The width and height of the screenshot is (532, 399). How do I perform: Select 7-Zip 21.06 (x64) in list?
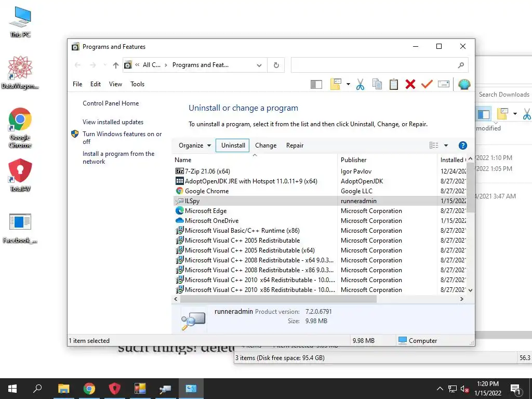point(320,171)
